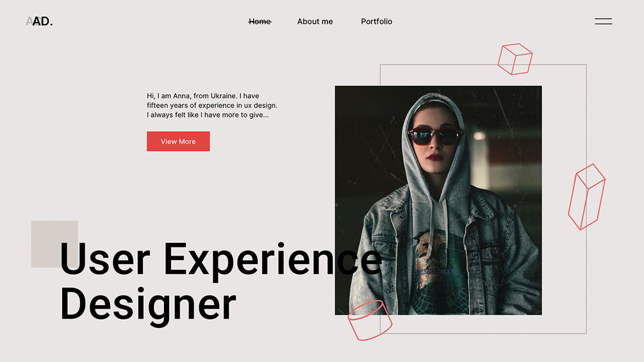
Task: Open the hamburger menu icon
Action: (604, 21)
